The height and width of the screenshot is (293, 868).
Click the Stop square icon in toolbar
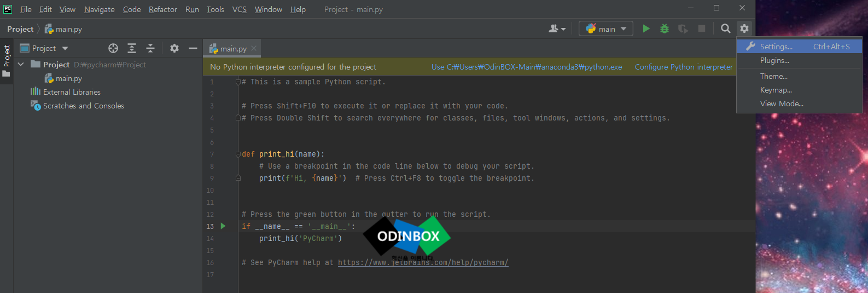[702, 28]
